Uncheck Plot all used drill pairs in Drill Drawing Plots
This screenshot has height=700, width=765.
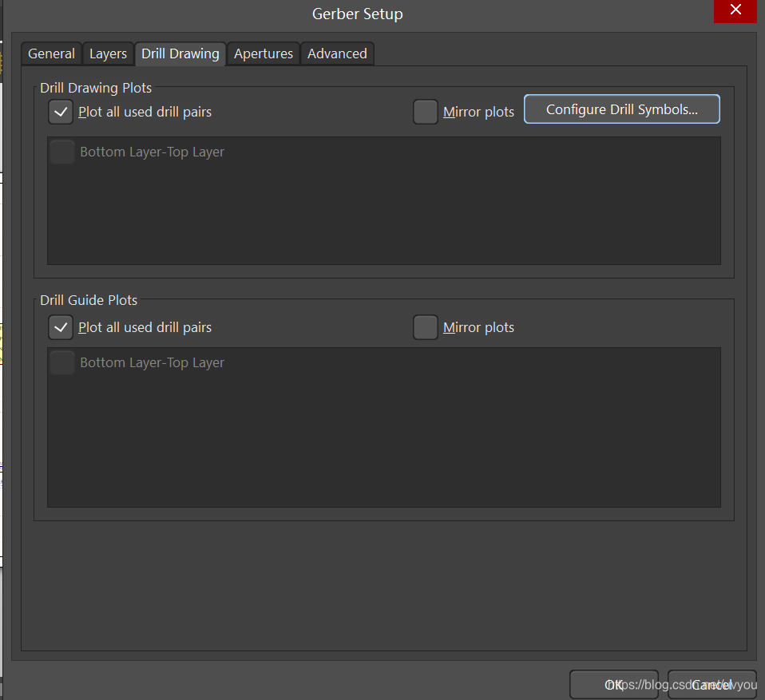[x=61, y=112]
